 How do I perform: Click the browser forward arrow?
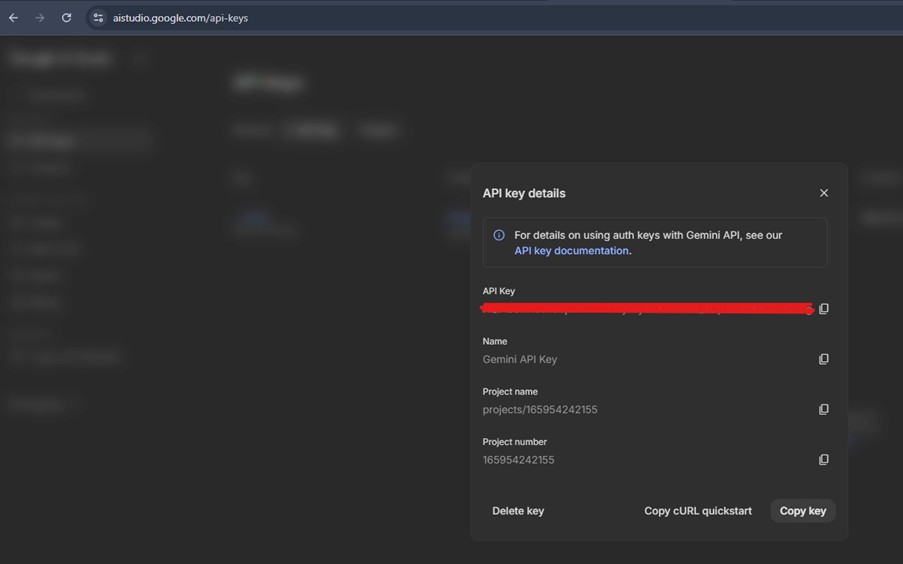click(x=40, y=18)
